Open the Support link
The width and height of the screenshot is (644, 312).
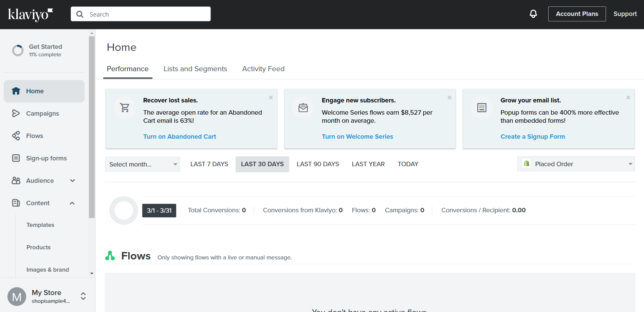pyautogui.click(x=625, y=14)
